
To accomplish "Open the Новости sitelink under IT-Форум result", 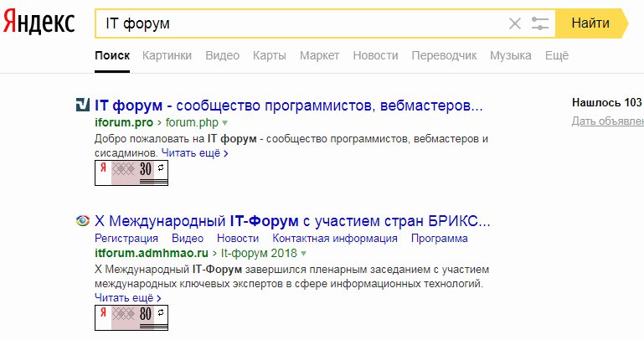I will point(238,238).
